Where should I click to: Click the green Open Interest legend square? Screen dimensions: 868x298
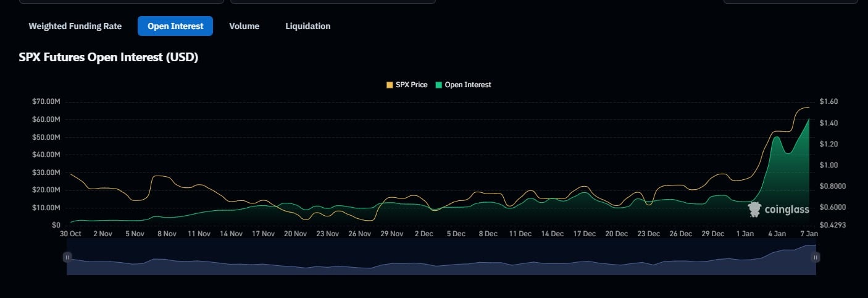pos(439,85)
